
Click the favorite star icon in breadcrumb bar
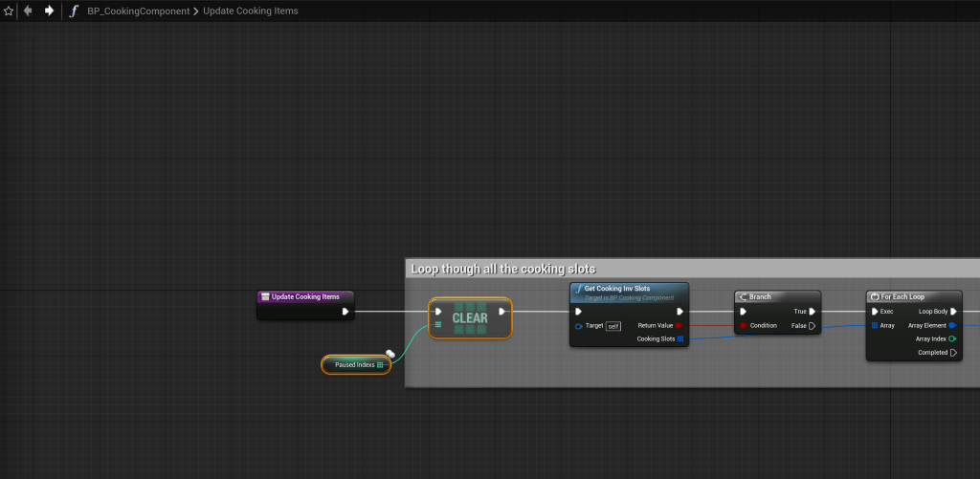(x=9, y=11)
